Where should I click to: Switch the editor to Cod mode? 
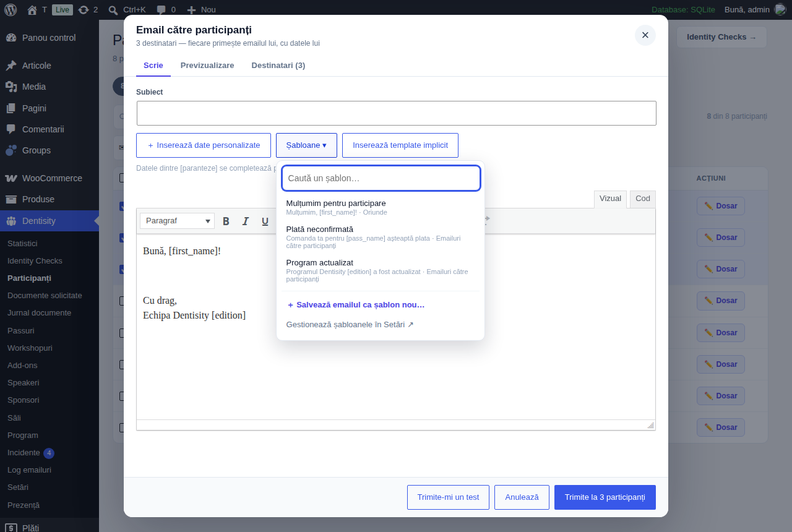pos(643,199)
